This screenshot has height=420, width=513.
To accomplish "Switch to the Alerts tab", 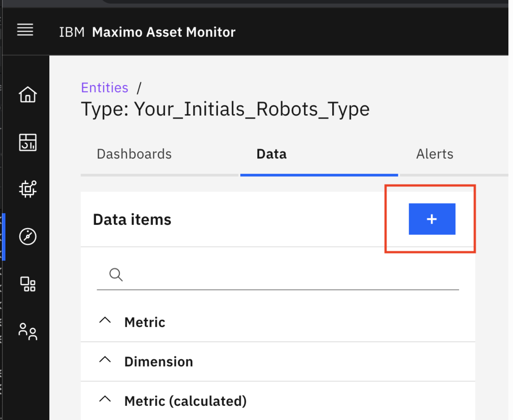I will (x=435, y=154).
